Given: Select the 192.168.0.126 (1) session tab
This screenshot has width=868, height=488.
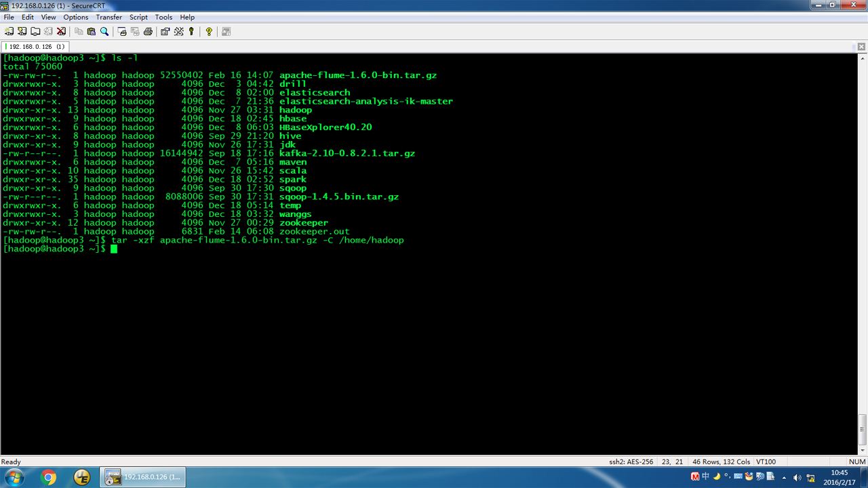Looking at the screenshot, I should 35,47.
